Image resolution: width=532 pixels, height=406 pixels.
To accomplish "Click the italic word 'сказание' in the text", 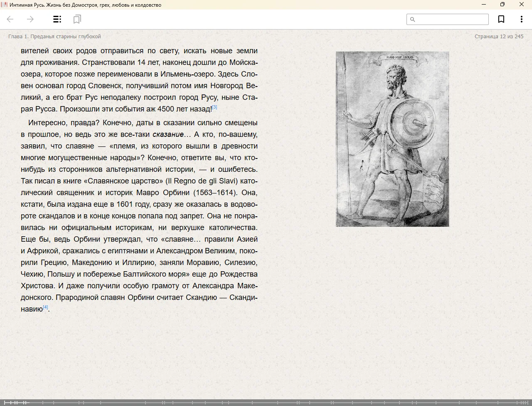I will click(168, 134).
